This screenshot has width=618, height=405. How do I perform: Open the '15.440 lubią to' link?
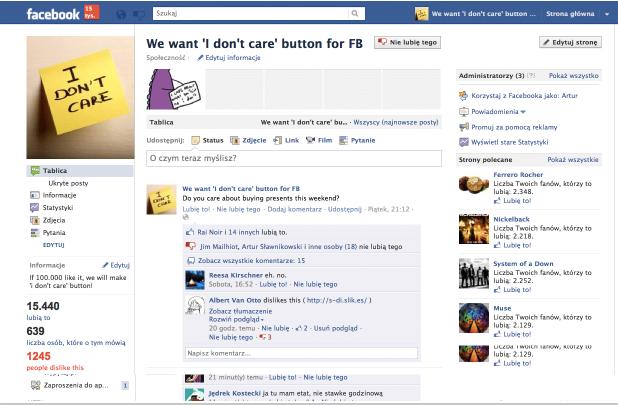tap(39, 318)
